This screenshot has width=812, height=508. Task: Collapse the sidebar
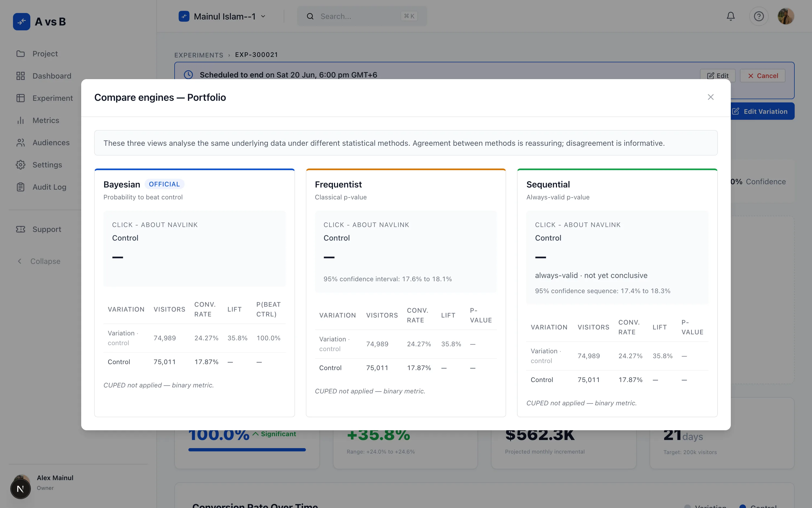39,261
